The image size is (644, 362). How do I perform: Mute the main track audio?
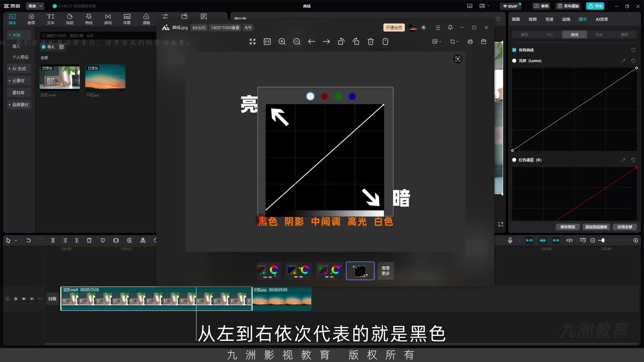point(32,299)
